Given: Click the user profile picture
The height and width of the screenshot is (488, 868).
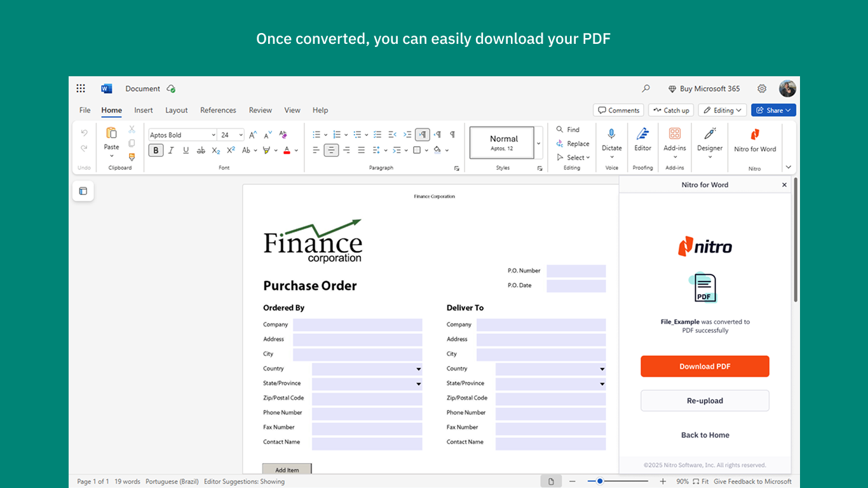Looking at the screenshot, I should click(x=787, y=88).
